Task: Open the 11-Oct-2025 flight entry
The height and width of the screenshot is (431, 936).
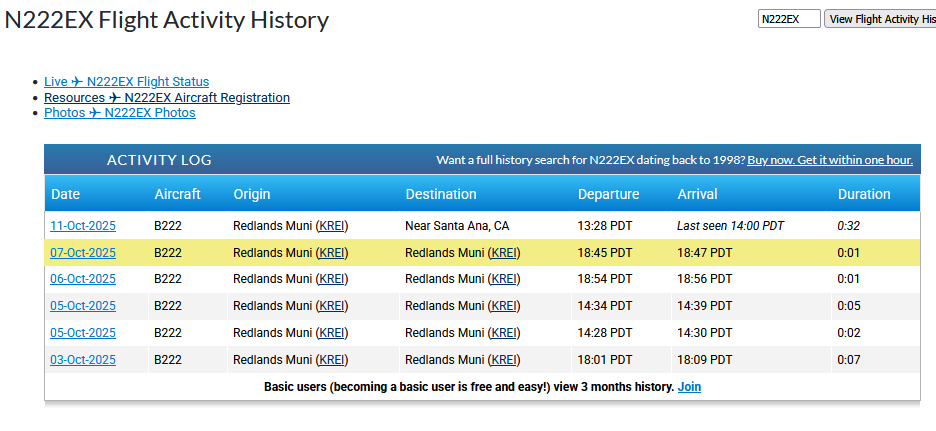Action: coord(83,226)
